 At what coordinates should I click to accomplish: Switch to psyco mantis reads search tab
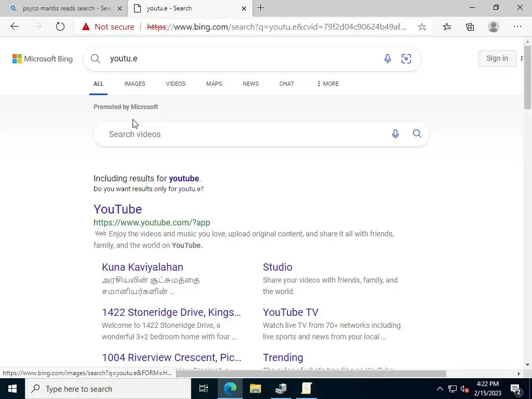coord(64,8)
